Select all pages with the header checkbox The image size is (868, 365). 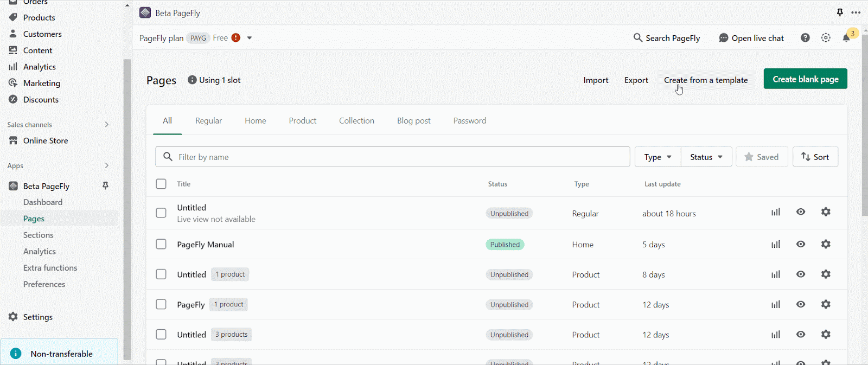click(161, 184)
